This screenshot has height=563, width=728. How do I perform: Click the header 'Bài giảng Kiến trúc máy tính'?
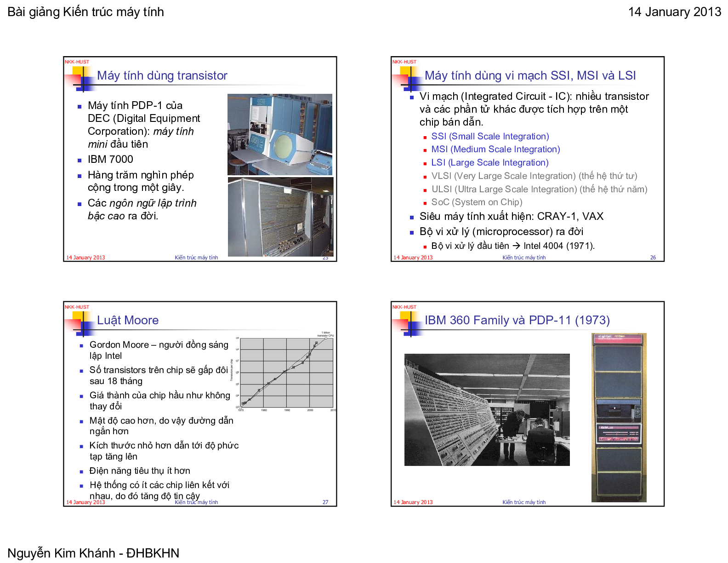coord(86,12)
